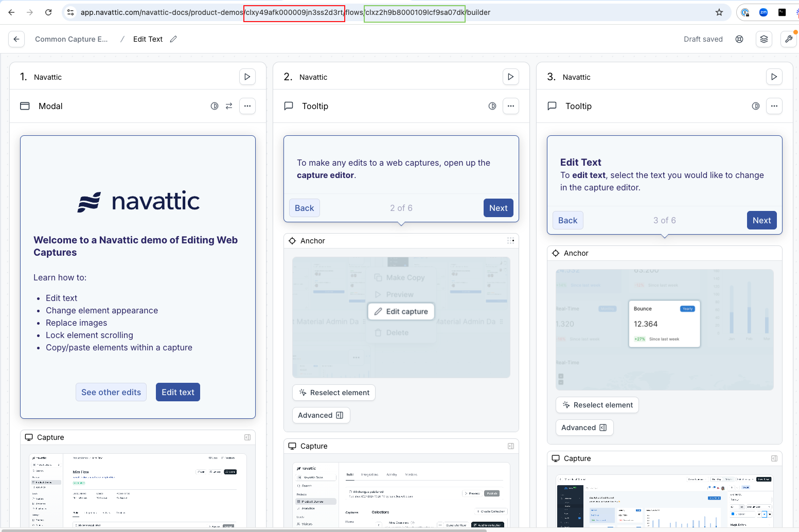This screenshot has width=799, height=532.
Task: Click the Tooltip speech icon in step 2
Action: (x=289, y=106)
